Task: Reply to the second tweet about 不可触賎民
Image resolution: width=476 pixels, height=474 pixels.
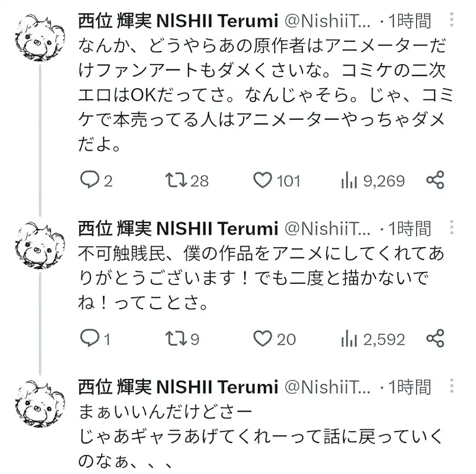Action: [90, 339]
